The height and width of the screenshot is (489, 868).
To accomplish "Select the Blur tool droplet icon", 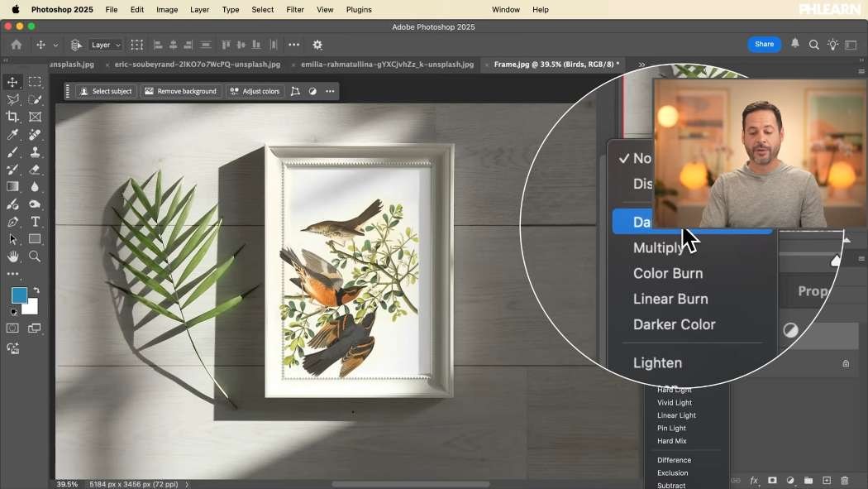I will pyautogui.click(x=35, y=187).
